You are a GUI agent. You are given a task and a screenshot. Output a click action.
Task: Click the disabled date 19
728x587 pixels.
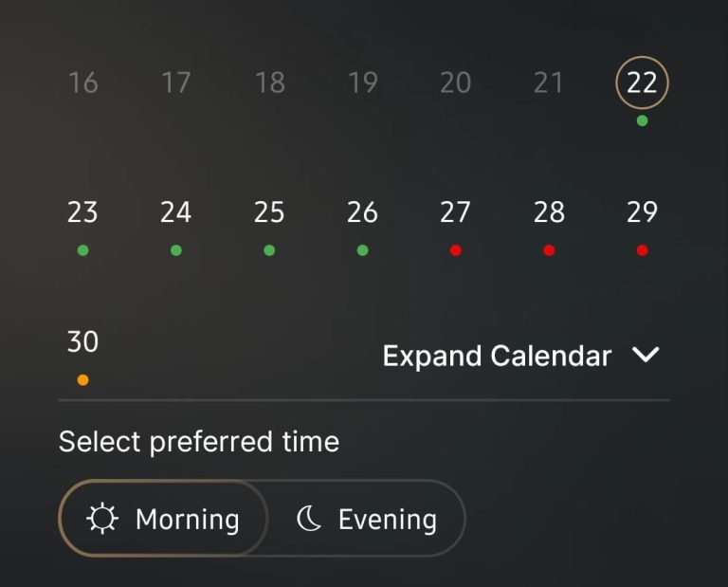point(363,83)
